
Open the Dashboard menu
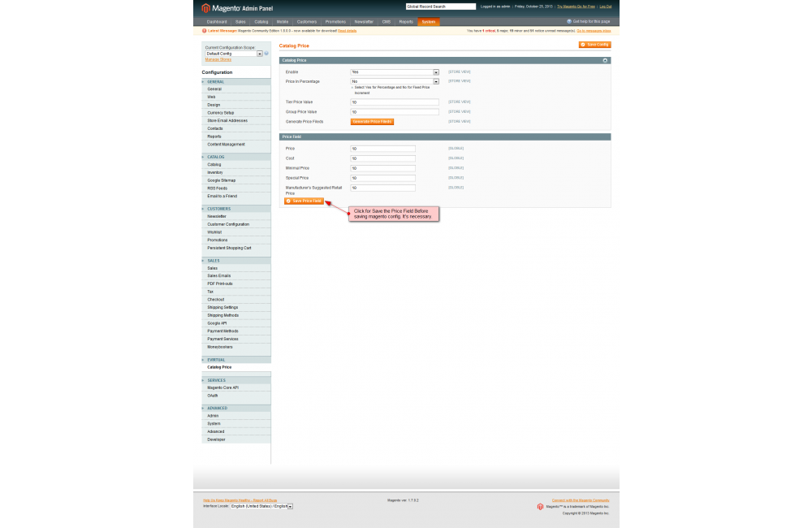[x=217, y=22]
